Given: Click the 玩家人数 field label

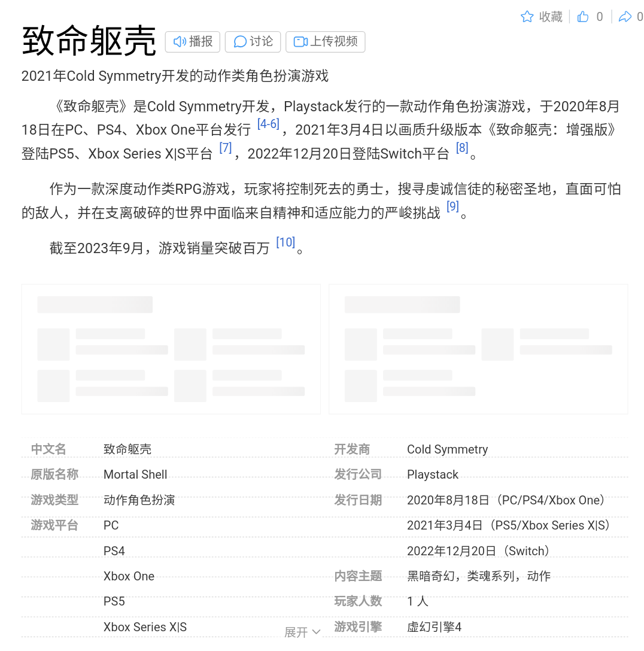Looking at the screenshot, I should click(x=358, y=601).
